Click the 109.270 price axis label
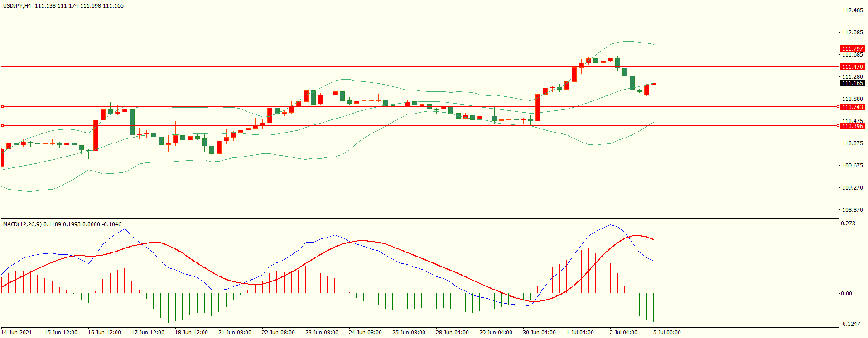This screenshot has width=868, height=338. coord(852,188)
